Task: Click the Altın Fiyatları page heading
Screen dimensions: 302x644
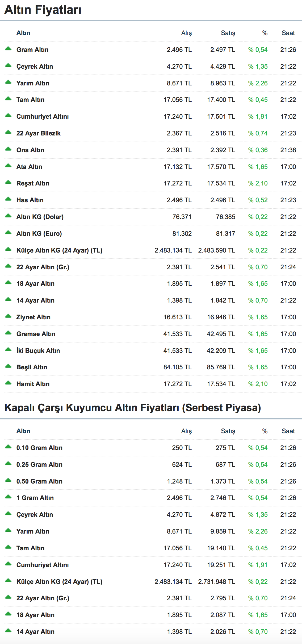Action: click(x=43, y=10)
